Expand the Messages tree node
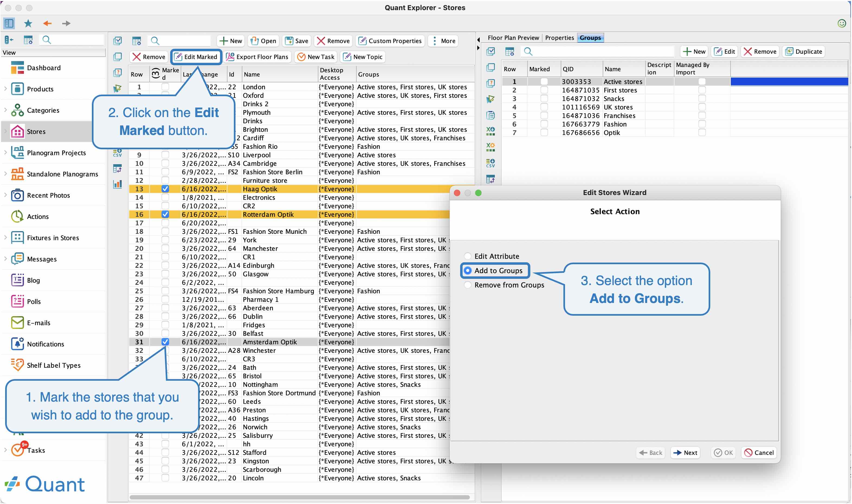 (x=5, y=259)
